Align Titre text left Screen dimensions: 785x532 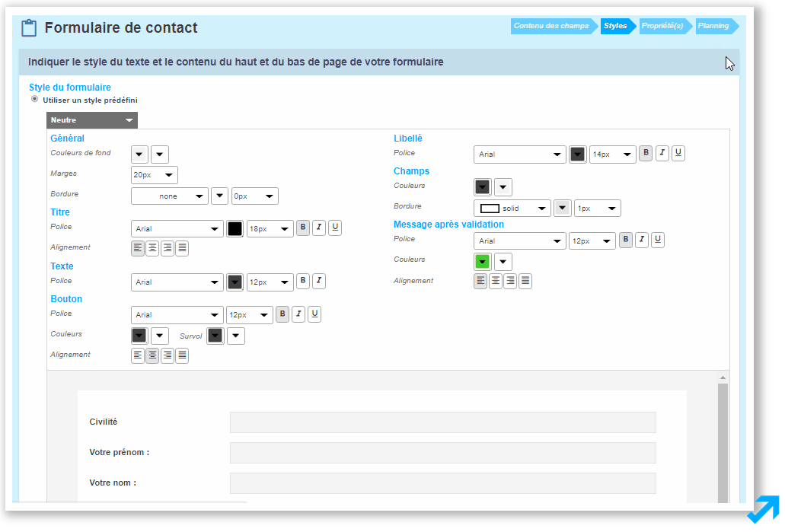coord(138,248)
